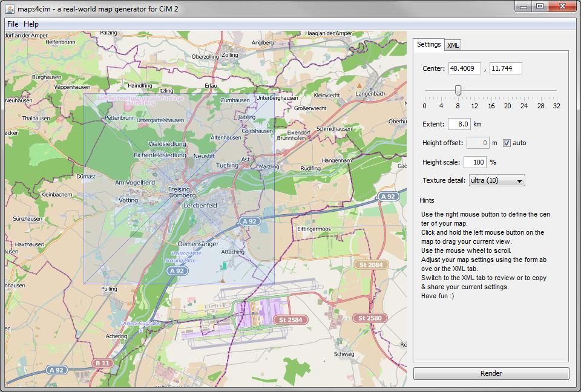The height and width of the screenshot is (392, 581).
Task: Open the Help menu
Action: [x=31, y=24]
